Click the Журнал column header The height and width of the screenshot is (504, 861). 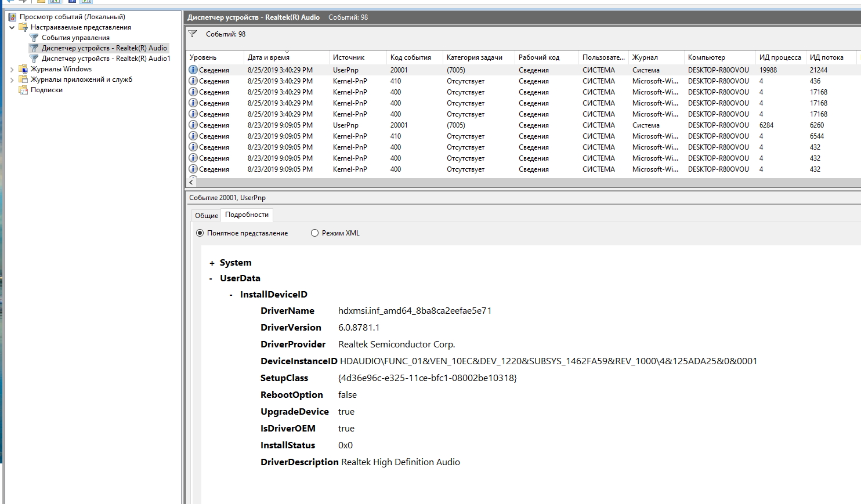tap(657, 57)
